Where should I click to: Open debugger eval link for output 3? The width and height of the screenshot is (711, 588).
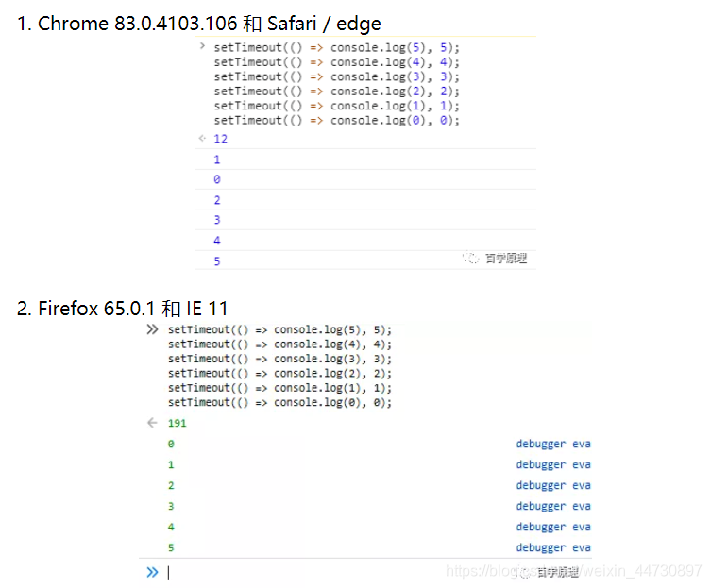(x=553, y=507)
